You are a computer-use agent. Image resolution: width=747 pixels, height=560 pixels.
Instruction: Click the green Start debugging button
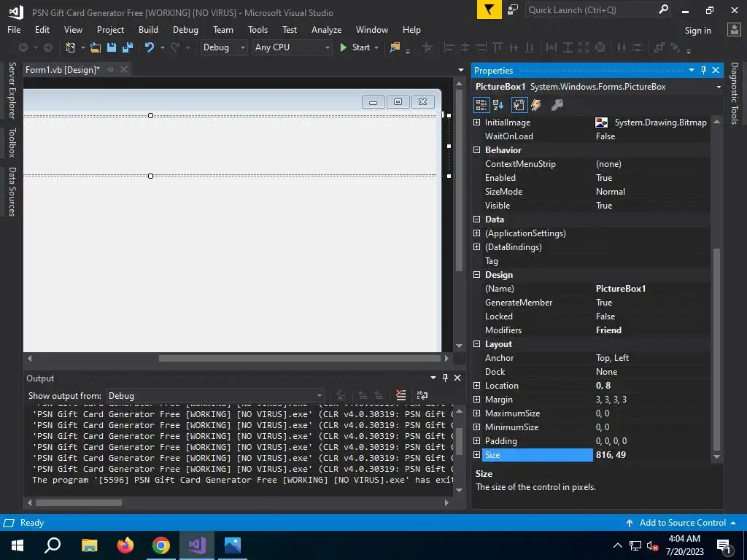[355, 47]
